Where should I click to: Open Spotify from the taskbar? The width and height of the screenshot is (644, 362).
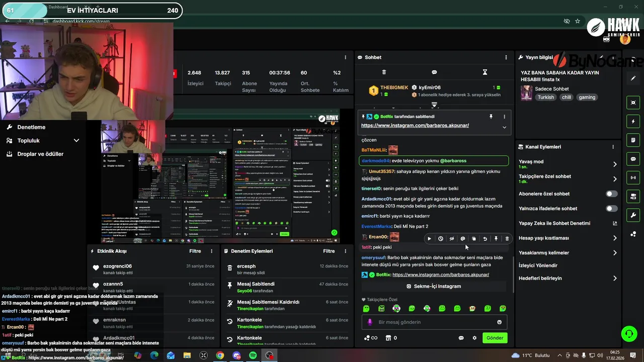(253, 355)
